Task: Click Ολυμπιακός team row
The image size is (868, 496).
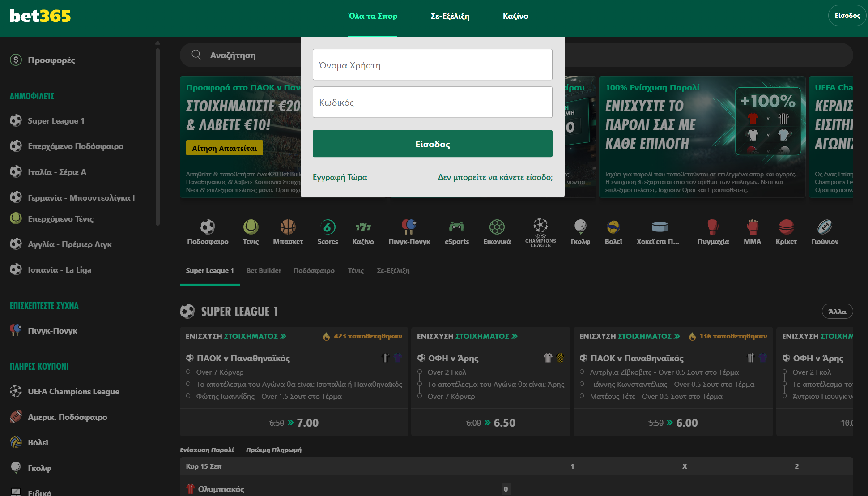Action: [x=221, y=489]
